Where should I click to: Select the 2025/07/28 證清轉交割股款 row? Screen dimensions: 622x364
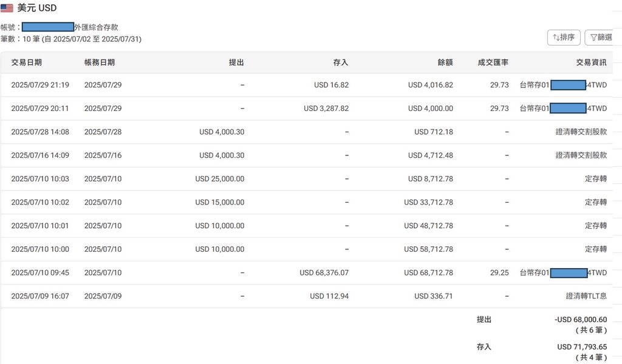coord(304,132)
